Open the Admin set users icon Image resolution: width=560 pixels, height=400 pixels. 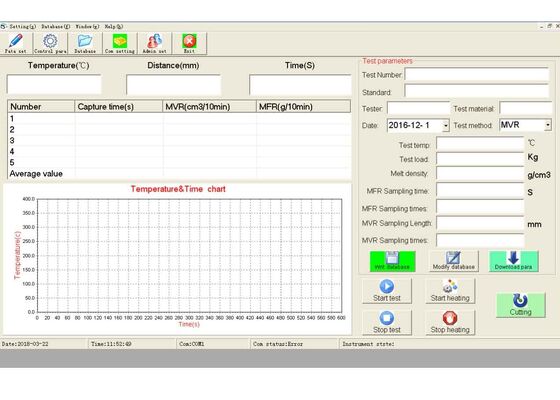coord(155,44)
